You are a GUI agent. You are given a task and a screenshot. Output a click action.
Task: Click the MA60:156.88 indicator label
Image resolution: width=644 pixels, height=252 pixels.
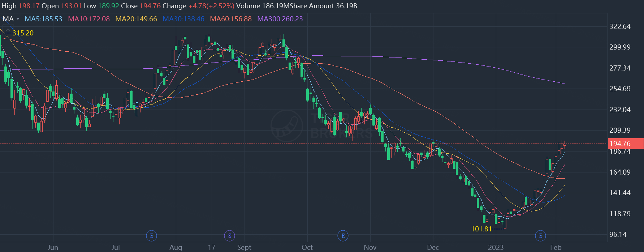click(231, 19)
